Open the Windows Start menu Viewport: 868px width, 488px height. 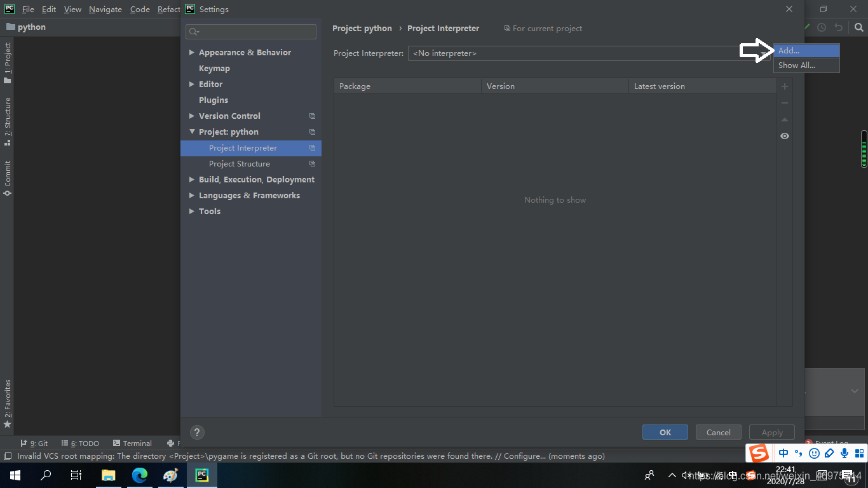point(15,475)
